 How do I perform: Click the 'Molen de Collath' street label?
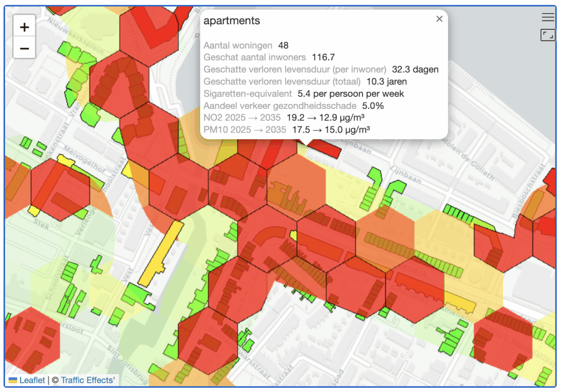coord(476,166)
